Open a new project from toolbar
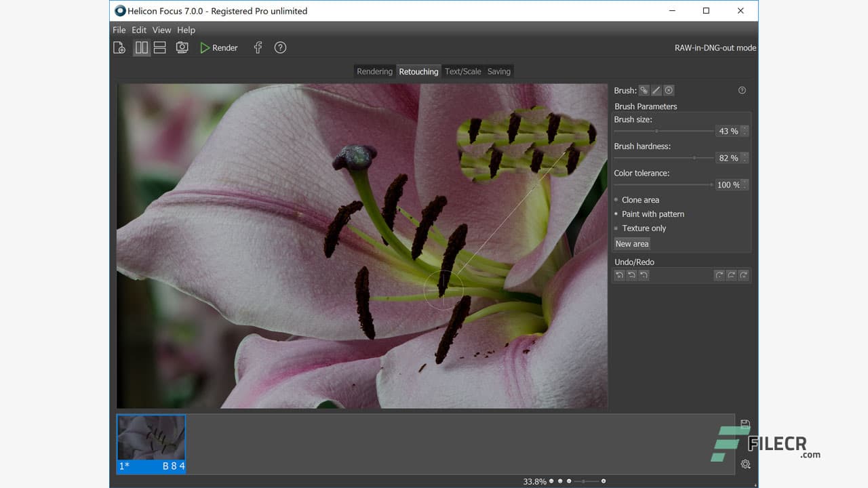The height and width of the screenshot is (488, 868). tap(119, 47)
